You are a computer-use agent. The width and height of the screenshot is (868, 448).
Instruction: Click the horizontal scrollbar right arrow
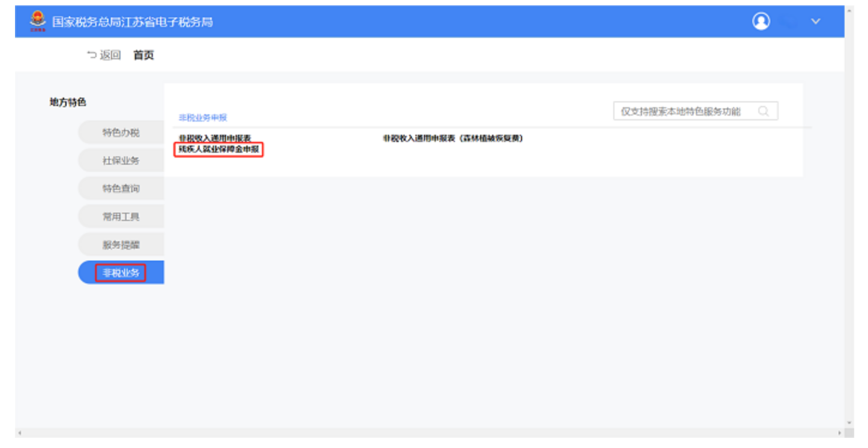coord(840,432)
